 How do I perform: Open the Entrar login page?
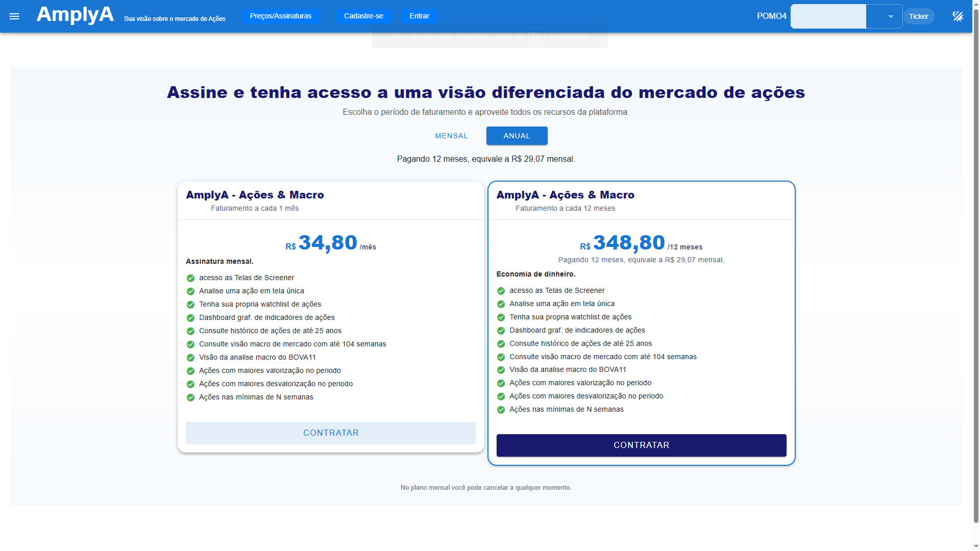419,16
